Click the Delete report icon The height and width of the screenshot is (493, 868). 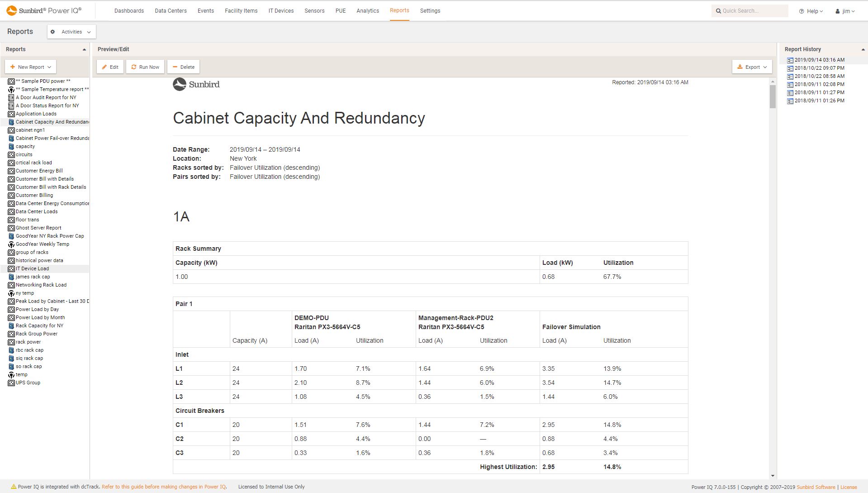pos(175,67)
